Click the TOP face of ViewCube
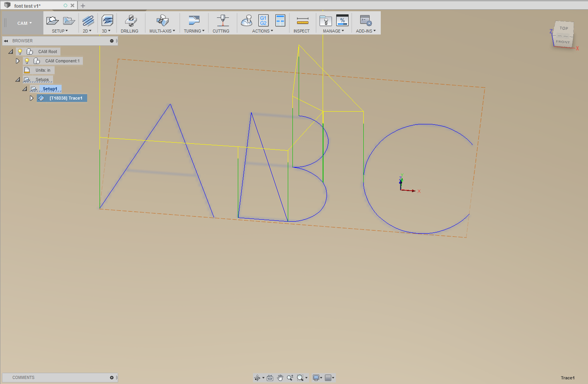The height and width of the screenshot is (384, 588). point(564,28)
